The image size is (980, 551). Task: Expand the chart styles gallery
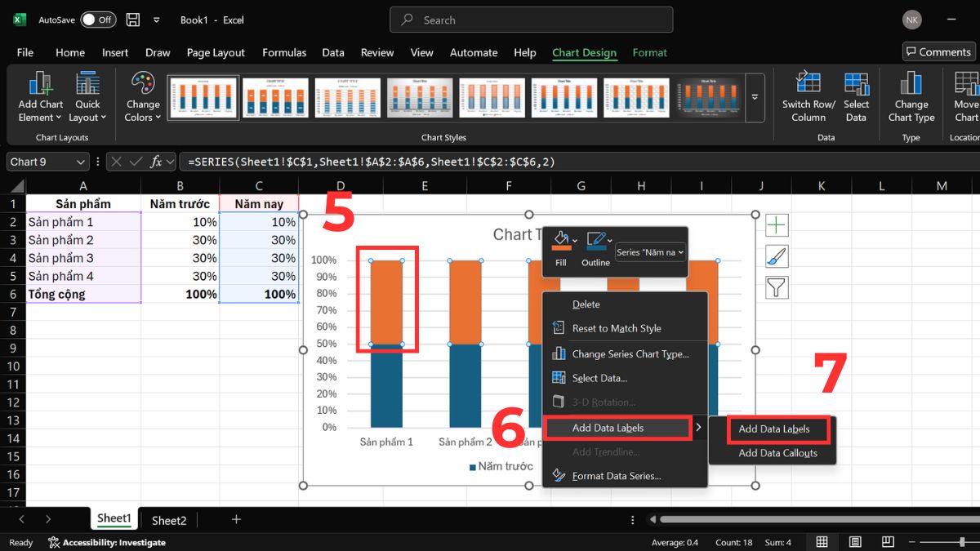(755, 97)
